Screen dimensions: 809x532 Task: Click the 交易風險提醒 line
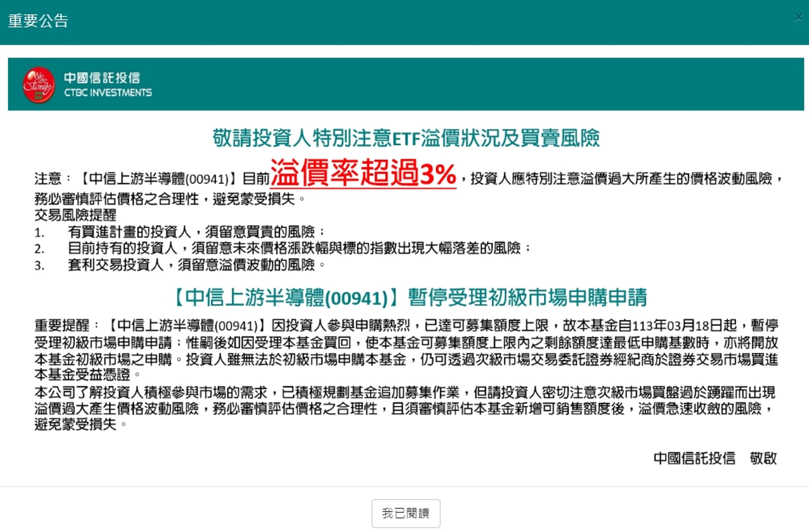coord(76,215)
